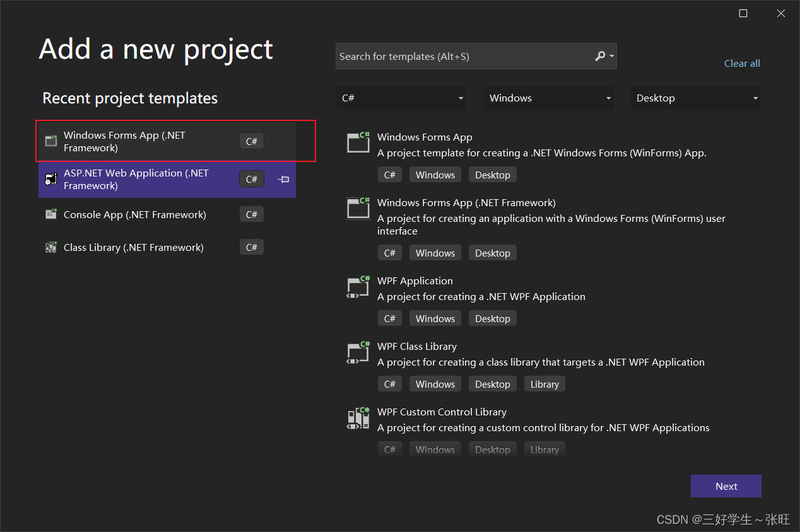
Task: Click the WPF Custom Control Library icon
Action: pos(358,417)
